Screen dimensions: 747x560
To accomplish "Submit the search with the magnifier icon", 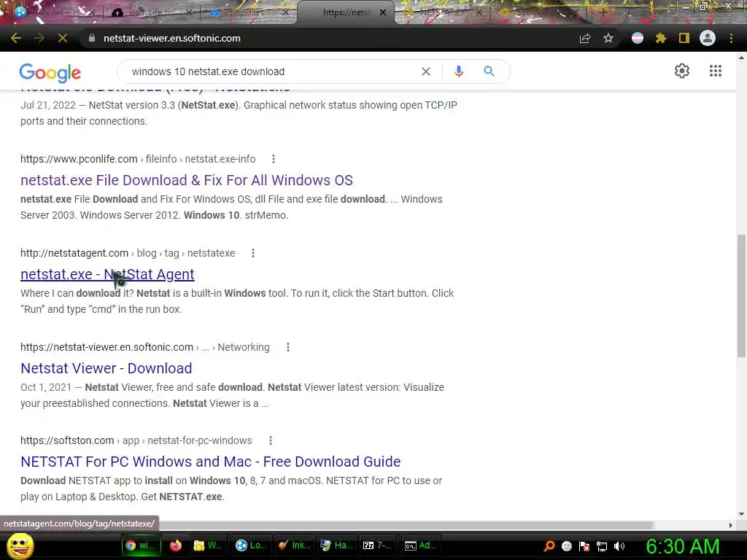I will [489, 71].
